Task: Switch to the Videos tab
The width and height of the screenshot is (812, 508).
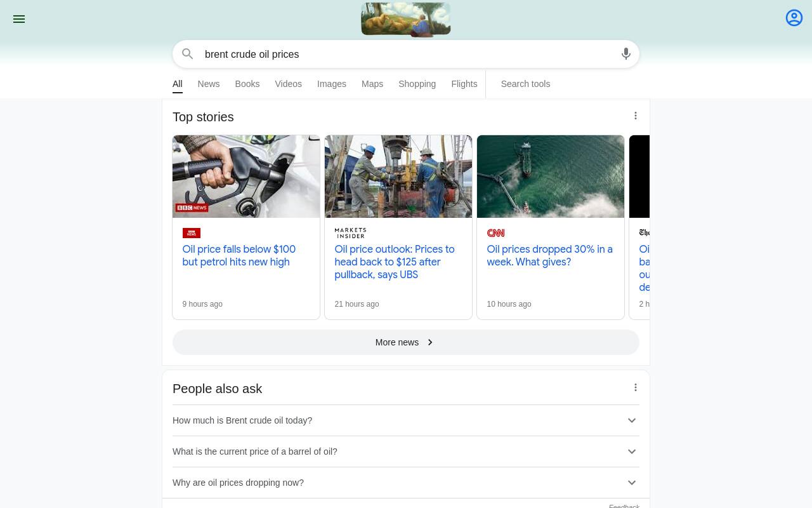Action: (289, 84)
